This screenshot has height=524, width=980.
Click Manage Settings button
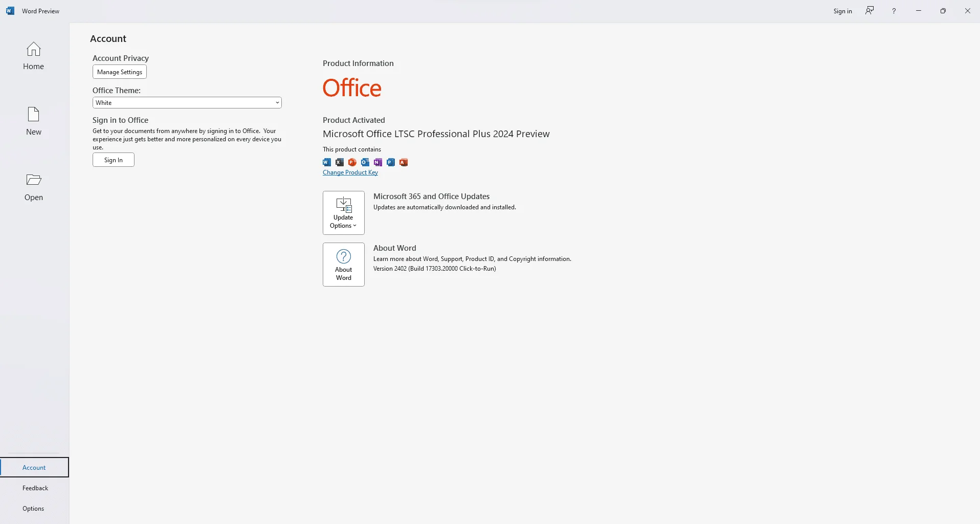[120, 72]
